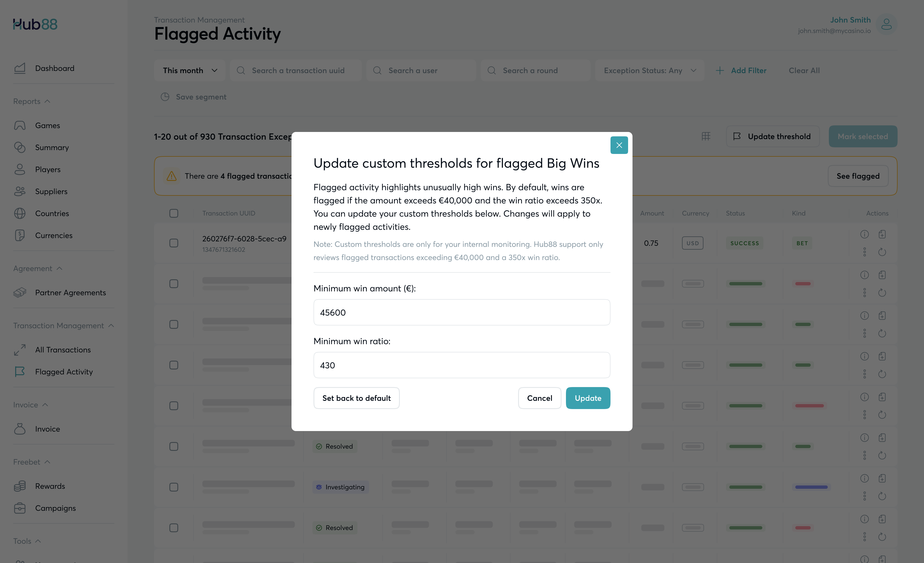924x563 pixels.
Task: Go to All Transactions in sidebar
Action: click(x=63, y=350)
